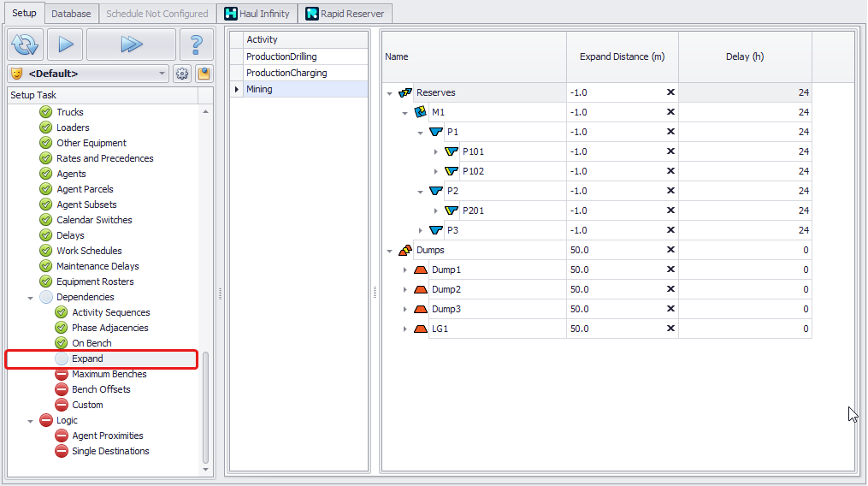
Task: Expand the P3 tree node
Action: click(x=420, y=230)
